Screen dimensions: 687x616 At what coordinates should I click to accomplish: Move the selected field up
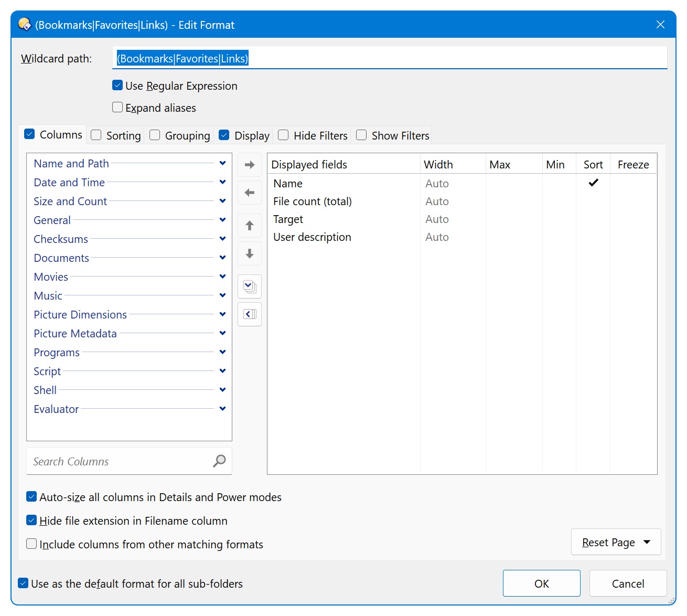coord(250,226)
